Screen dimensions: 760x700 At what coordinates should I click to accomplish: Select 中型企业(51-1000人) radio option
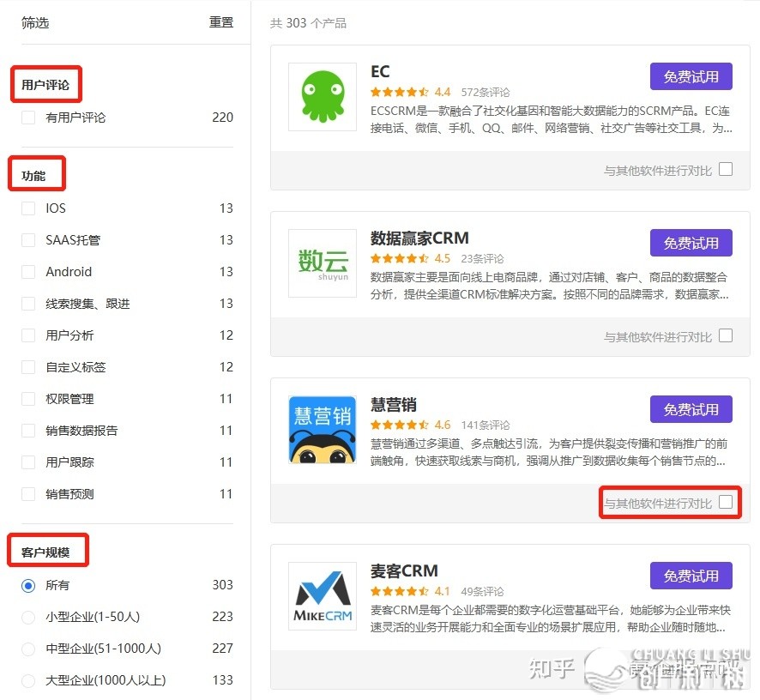pyautogui.click(x=28, y=649)
